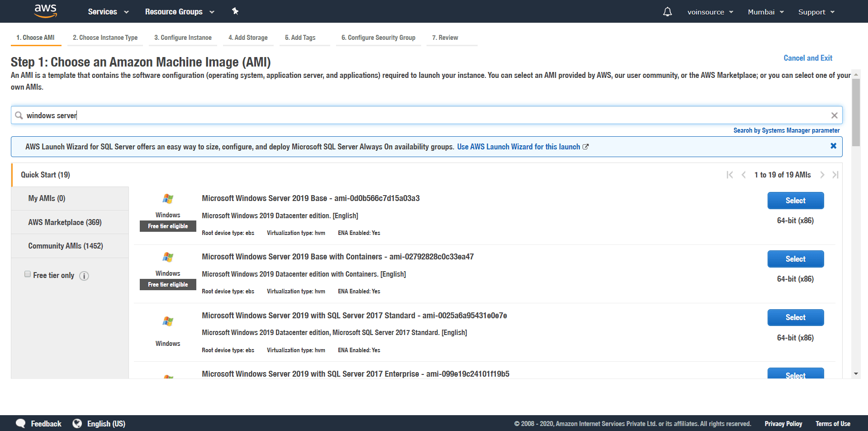
Task: Open Use AWS Launch Wizard for this launch
Action: pyautogui.click(x=522, y=147)
